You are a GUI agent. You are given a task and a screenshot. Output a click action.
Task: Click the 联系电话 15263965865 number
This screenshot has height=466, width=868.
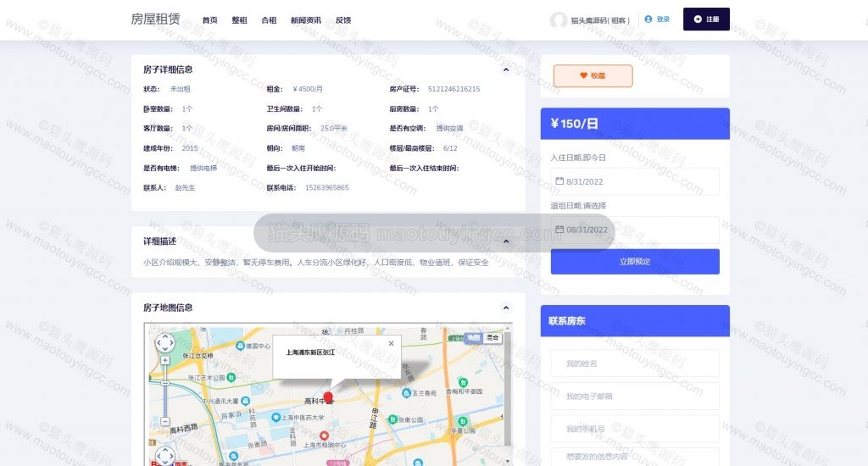[327, 187]
